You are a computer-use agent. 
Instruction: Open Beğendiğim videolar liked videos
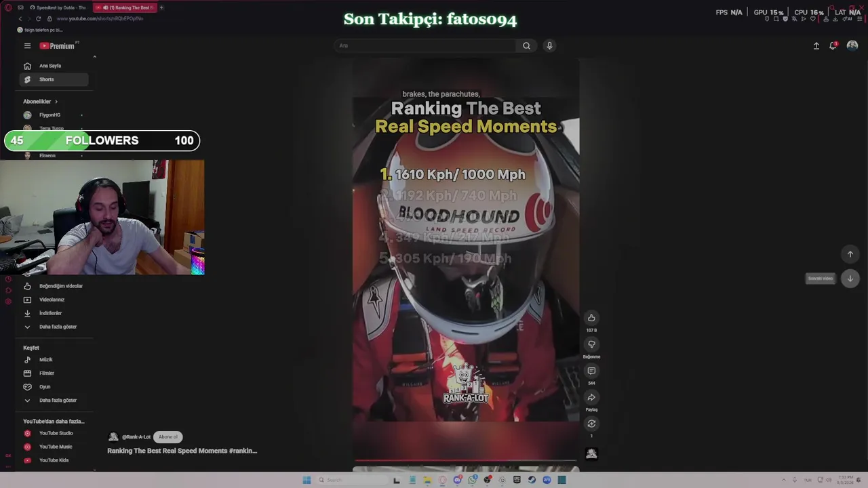pyautogui.click(x=54, y=286)
